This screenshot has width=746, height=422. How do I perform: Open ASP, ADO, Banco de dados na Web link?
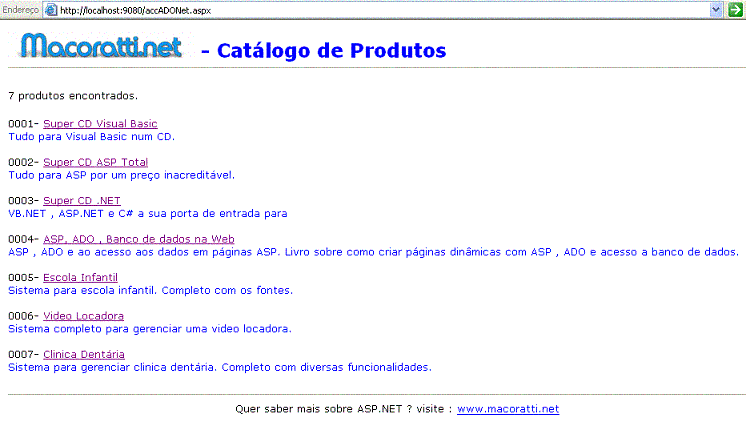click(139, 239)
